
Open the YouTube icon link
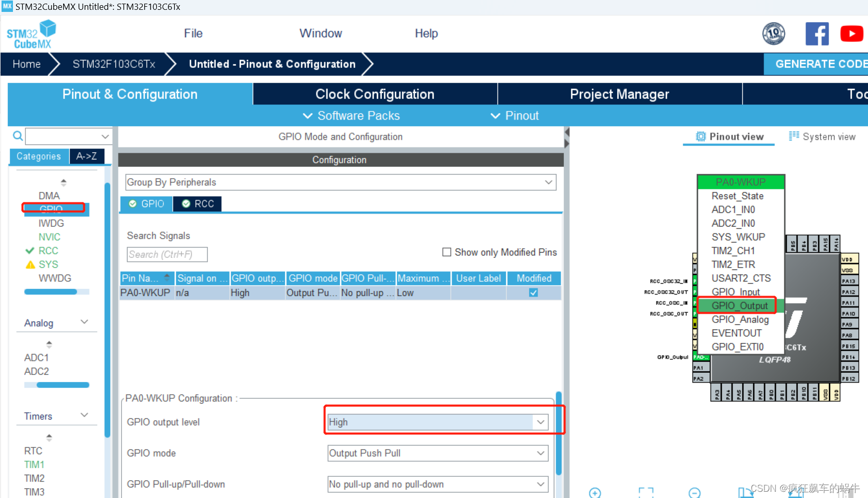(x=851, y=34)
